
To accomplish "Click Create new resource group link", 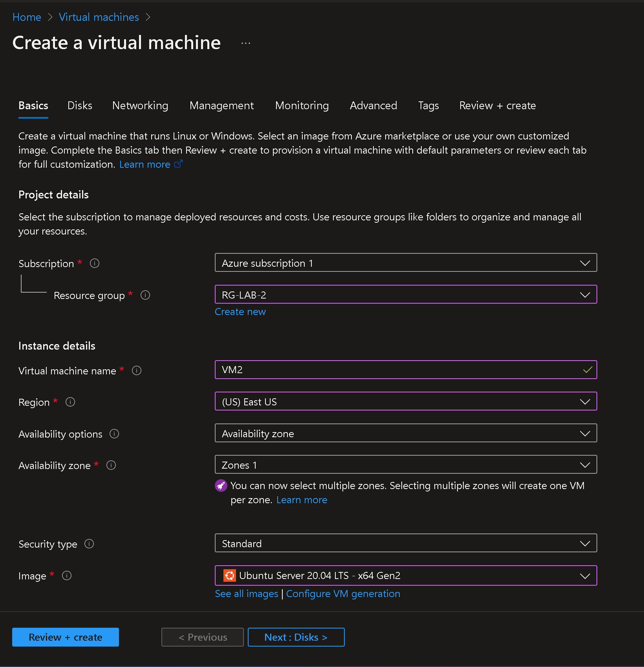I will [240, 312].
